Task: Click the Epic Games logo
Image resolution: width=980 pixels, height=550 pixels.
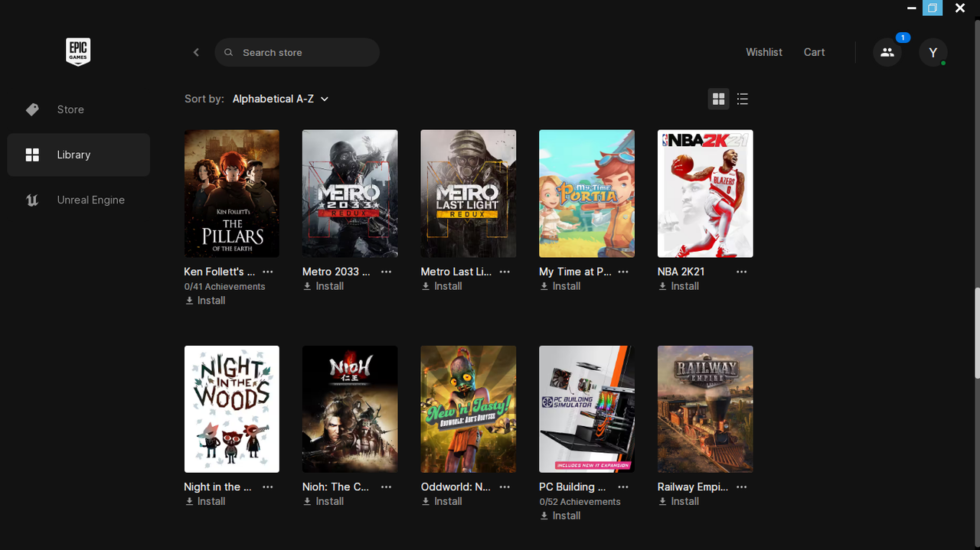Action: (78, 52)
